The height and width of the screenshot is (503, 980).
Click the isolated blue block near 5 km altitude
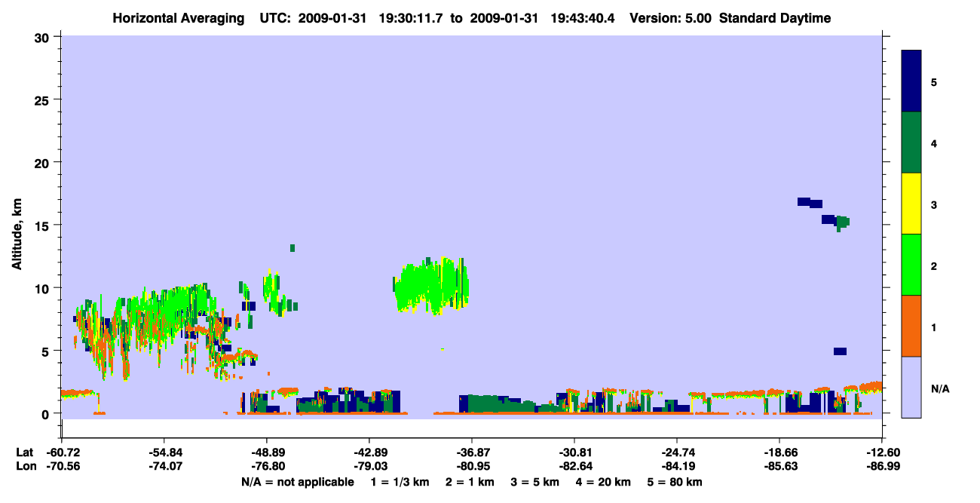(x=840, y=351)
